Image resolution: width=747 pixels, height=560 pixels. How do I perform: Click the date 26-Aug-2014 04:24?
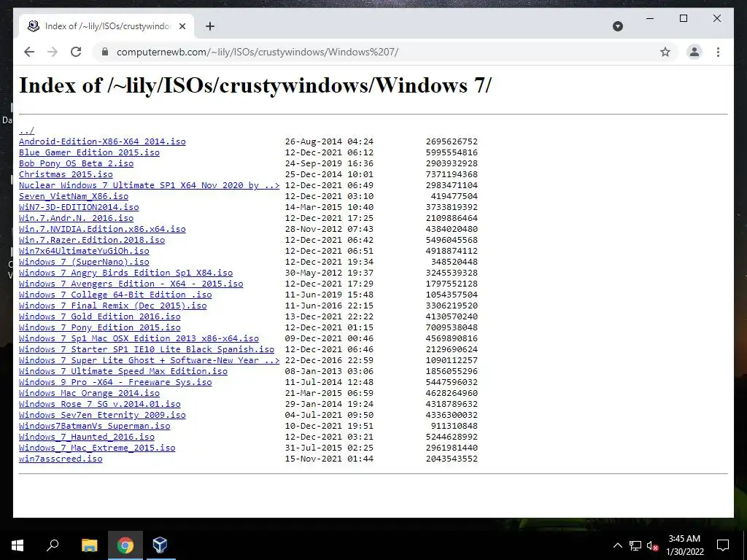tap(329, 141)
